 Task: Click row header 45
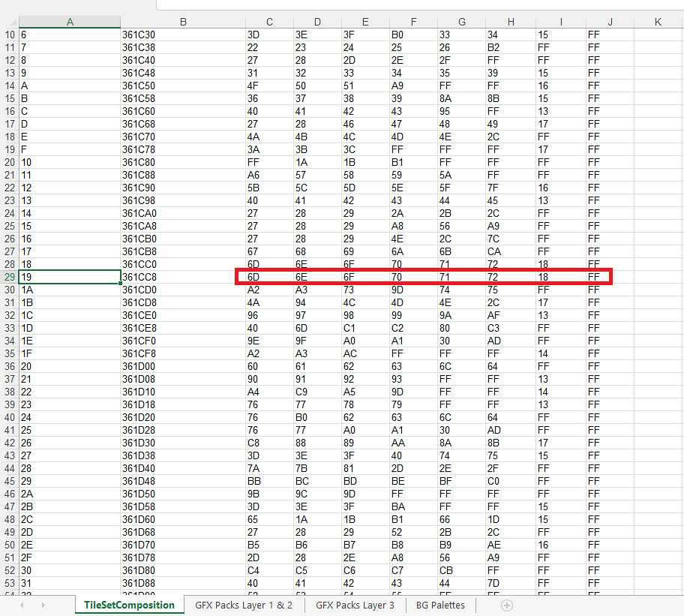(9, 481)
